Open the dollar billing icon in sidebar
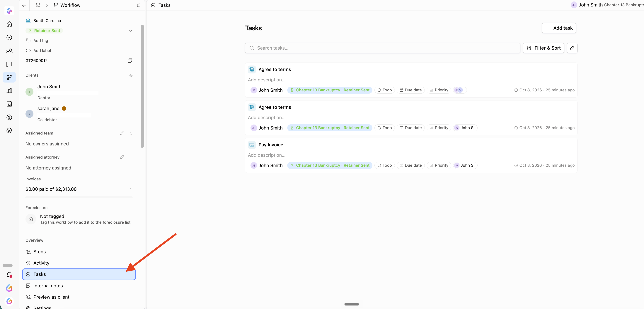Viewport: 644px width, 309px height. (9, 117)
